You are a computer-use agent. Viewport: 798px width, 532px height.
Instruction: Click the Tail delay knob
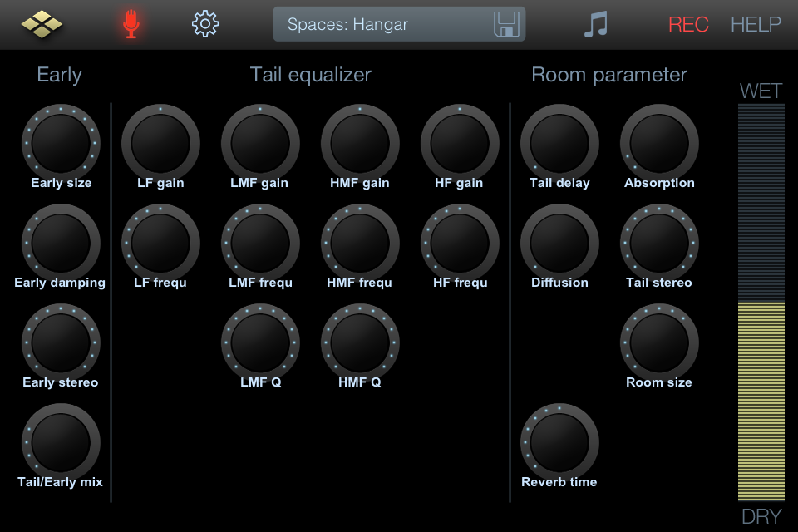pos(559,143)
